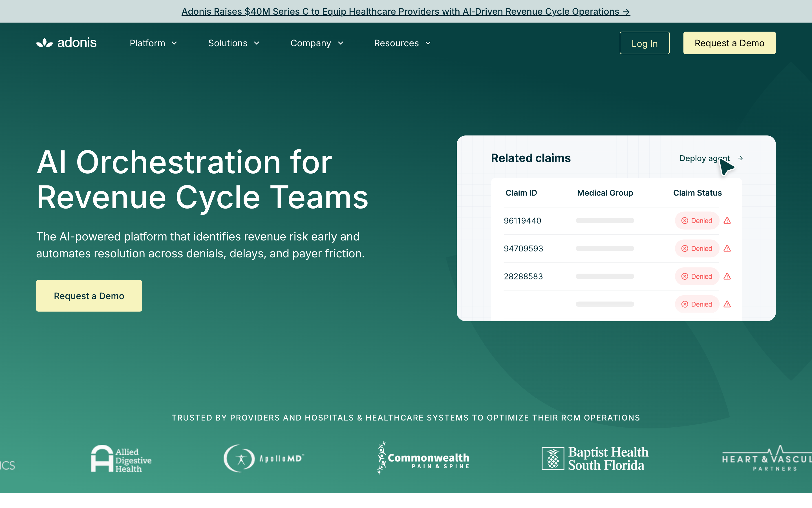Click the Deploy agent arrow icon

741,158
